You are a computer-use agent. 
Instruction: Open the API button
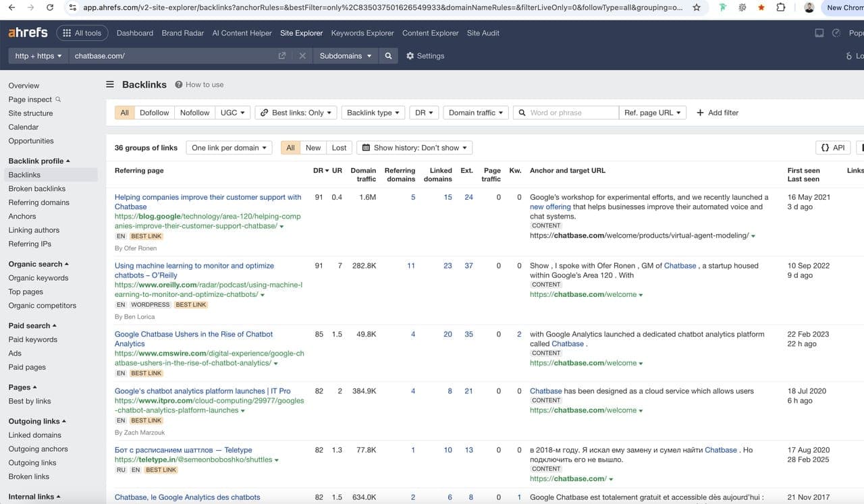point(833,148)
